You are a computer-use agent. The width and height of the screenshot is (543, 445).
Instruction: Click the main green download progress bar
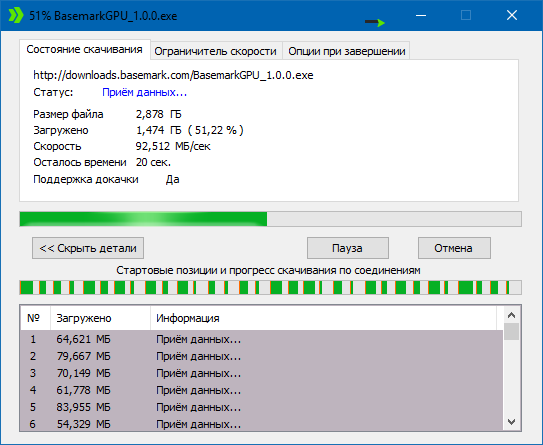pos(270,219)
